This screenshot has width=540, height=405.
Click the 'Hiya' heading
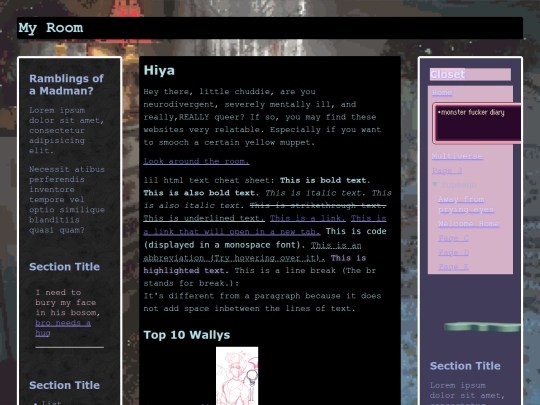159,70
